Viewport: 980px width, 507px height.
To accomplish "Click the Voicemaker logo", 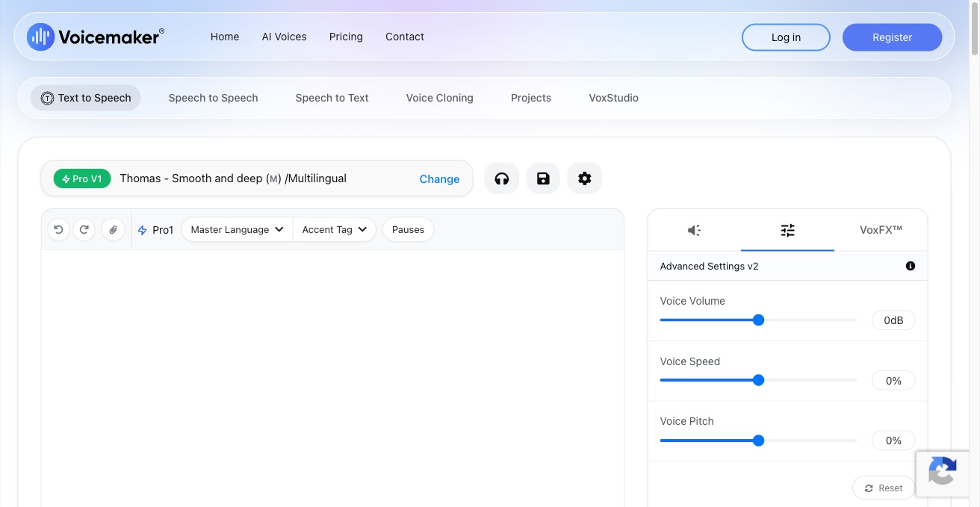I will click(x=96, y=37).
